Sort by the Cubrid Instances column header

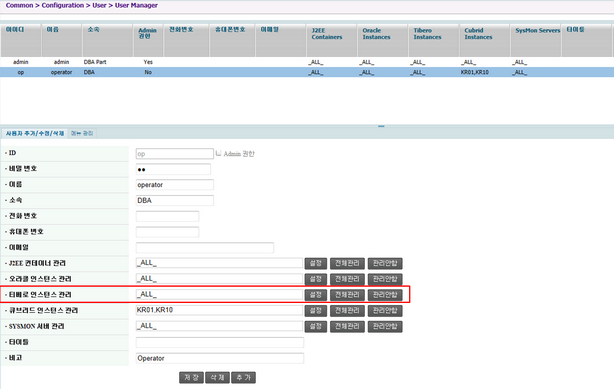[485, 40]
